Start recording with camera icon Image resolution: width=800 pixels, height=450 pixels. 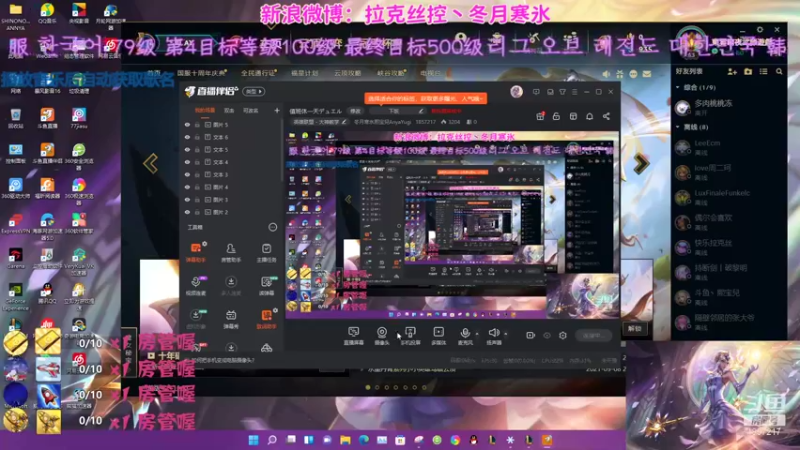[x=531, y=335]
